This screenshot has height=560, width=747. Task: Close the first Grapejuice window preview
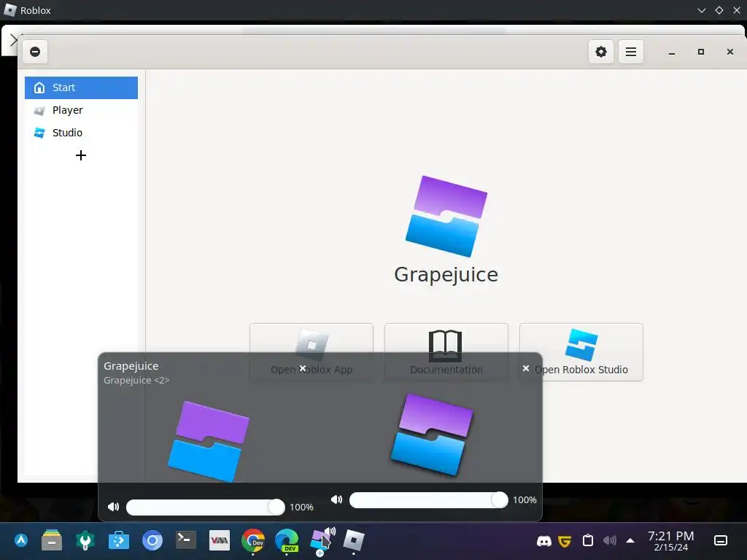tap(303, 368)
